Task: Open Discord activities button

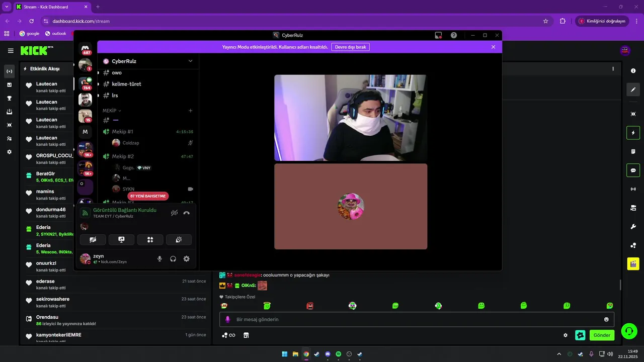Action: pos(150,240)
